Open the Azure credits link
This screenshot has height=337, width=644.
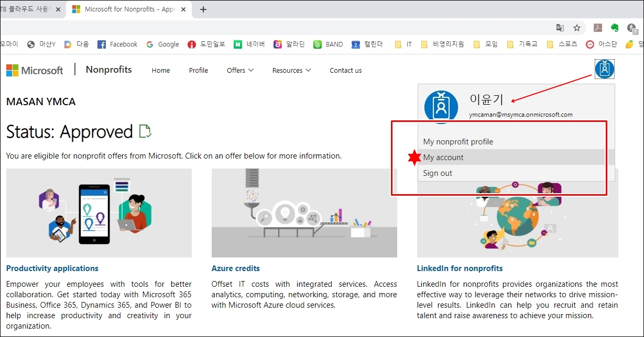[236, 268]
